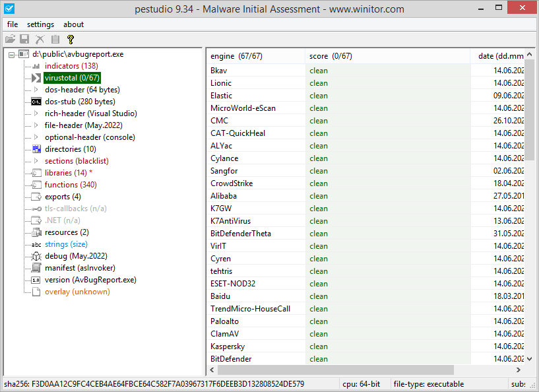This screenshot has width=539, height=392.
Task: Click the save toolbar icon
Action: (24, 39)
